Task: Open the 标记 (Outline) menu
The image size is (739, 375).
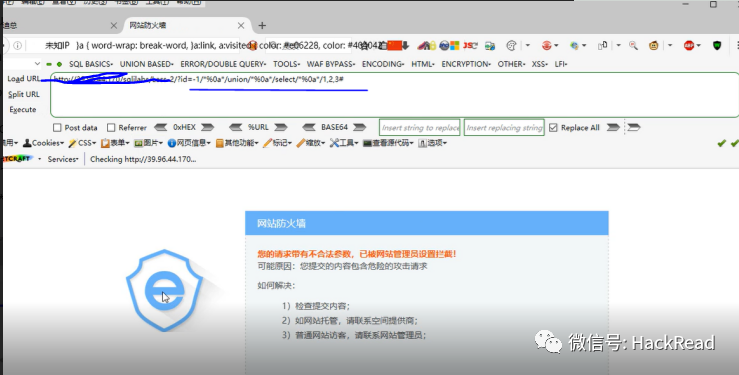Action: pos(277,143)
